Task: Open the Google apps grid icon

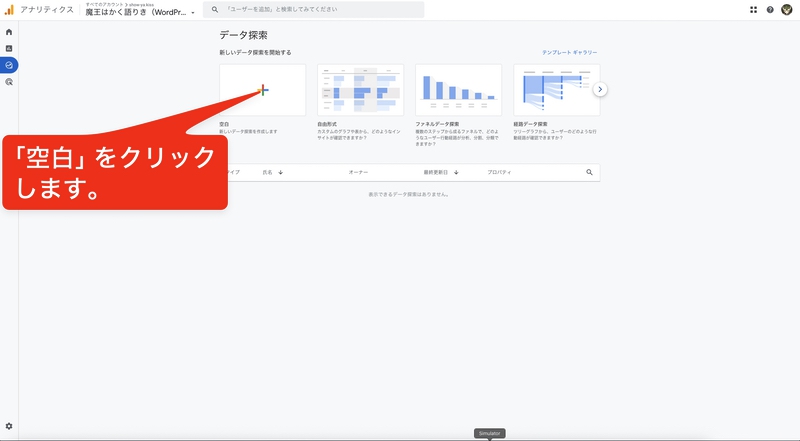Action: [x=753, y=9]
